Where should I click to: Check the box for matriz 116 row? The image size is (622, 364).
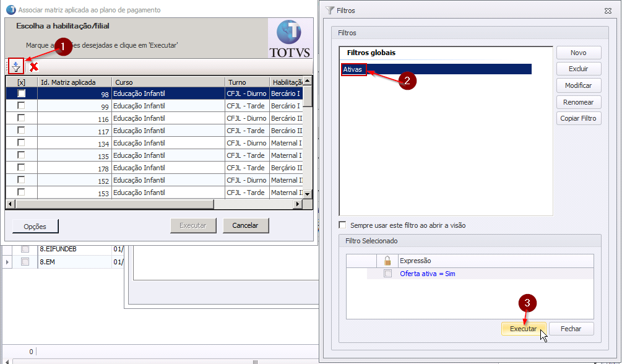(x=22, y=118)
